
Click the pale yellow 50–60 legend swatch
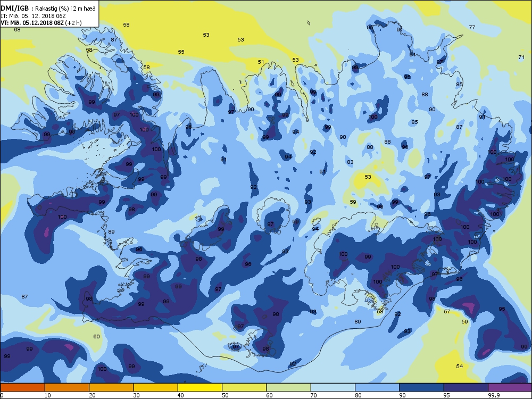pyautogui.click(x=244, y=387)
